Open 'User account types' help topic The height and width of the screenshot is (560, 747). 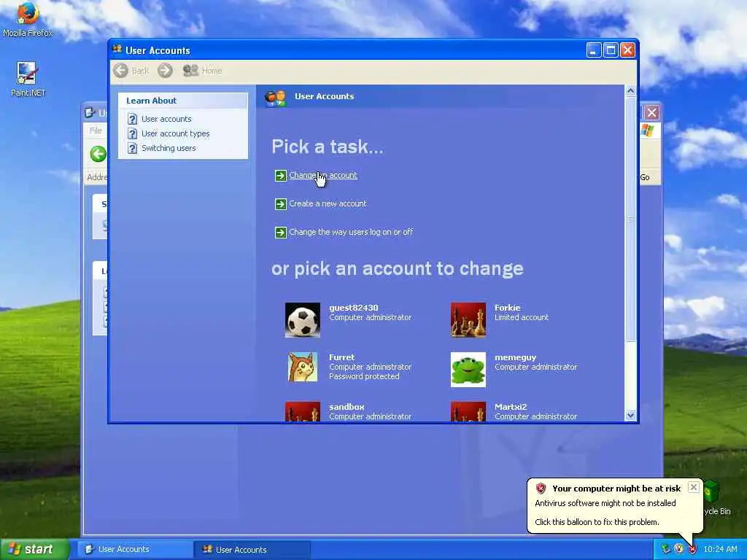pyautogui.click(x=175, y=134)
